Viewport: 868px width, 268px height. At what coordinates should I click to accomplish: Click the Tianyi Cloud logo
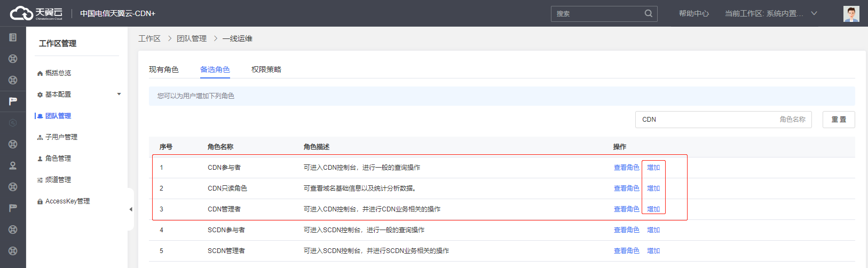pyautogui.click(x=36, y=13)
